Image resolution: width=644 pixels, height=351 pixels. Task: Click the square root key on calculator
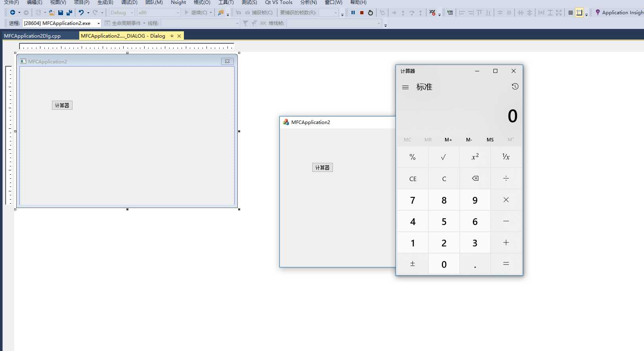click(x=443, y=157)
